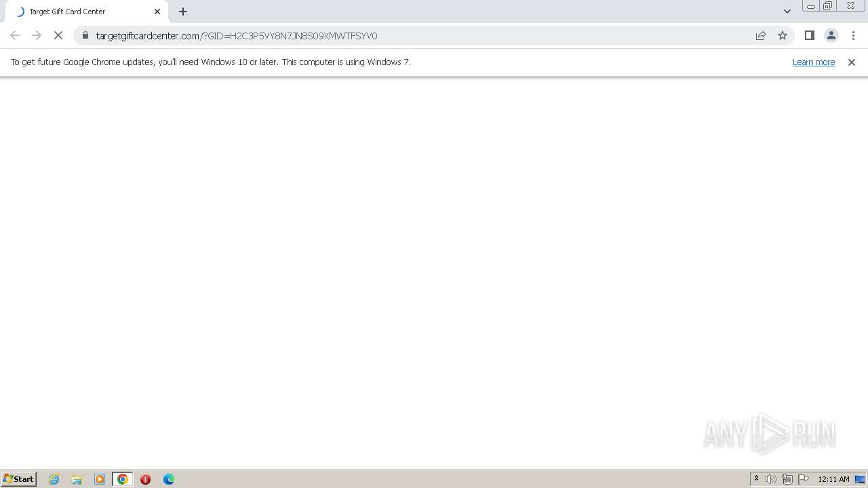Stop loading the page
This screenshot has width=868, height=488.
pos(58,35)
